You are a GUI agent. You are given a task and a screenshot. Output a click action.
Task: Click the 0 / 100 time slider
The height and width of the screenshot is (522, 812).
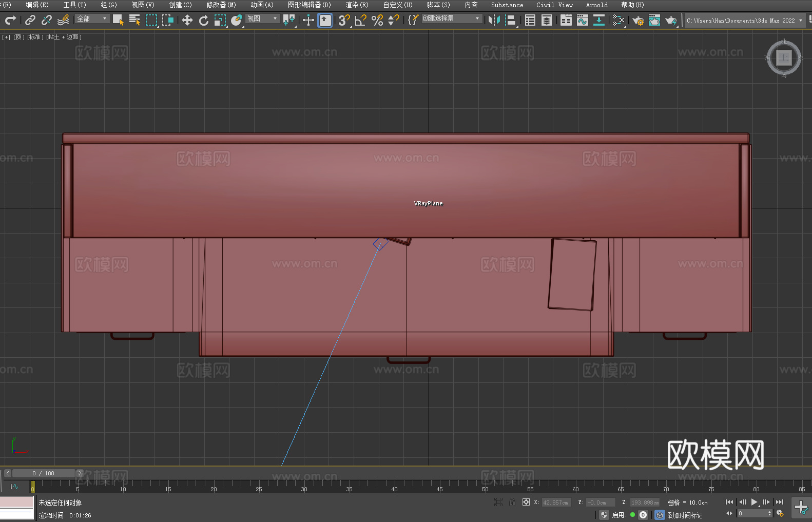[x=44, y=473]
